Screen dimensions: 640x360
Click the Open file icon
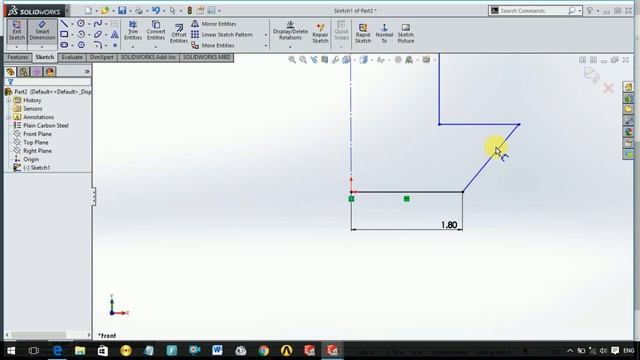105,11
